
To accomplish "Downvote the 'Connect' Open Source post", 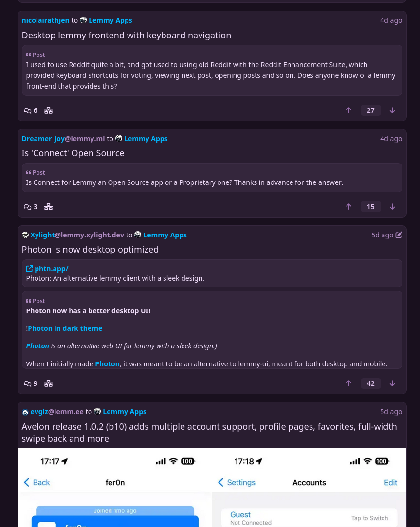I will (392, 207).
